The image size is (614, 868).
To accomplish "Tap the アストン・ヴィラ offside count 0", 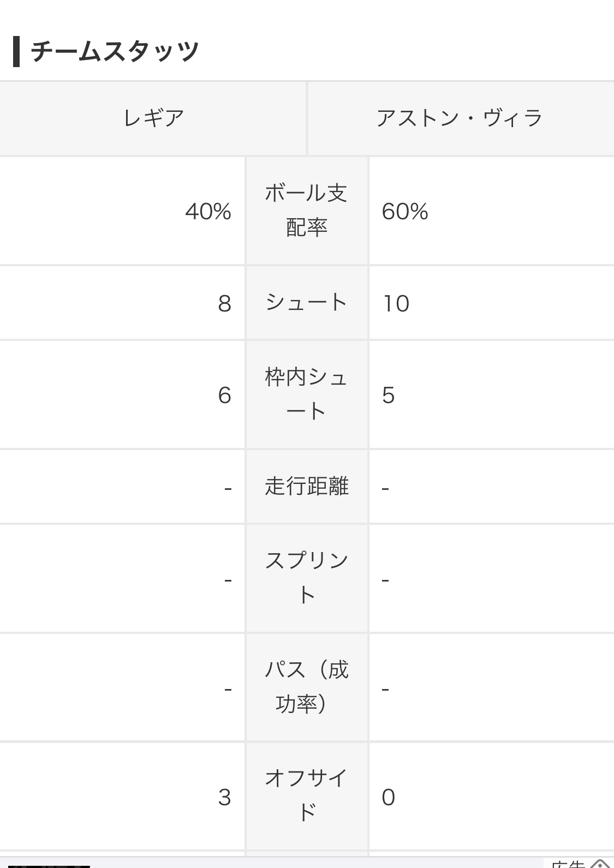I will click(x=389, y=798).
